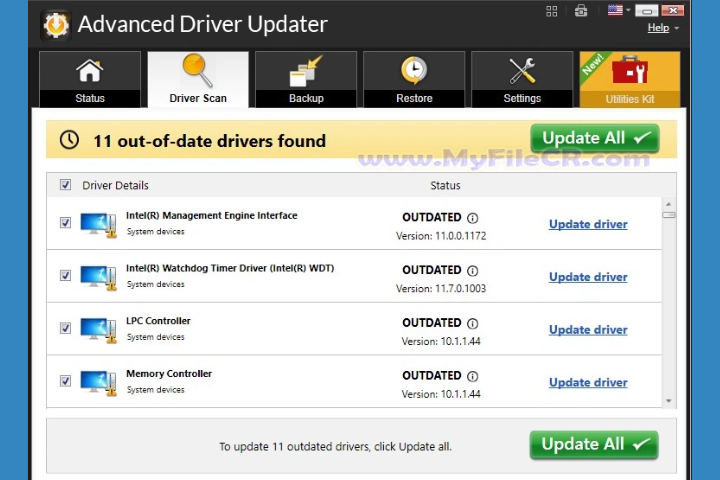The height and width of the screenshot is (480, 720).
Task: Click the Memory Controller device icon
Action: click(98, 383)
